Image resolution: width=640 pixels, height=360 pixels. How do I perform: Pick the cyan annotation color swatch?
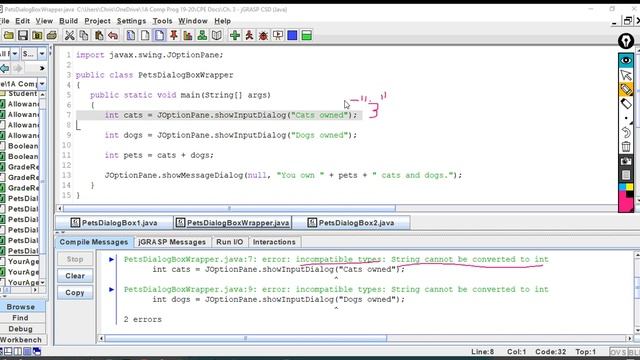[x=622, y=187]
